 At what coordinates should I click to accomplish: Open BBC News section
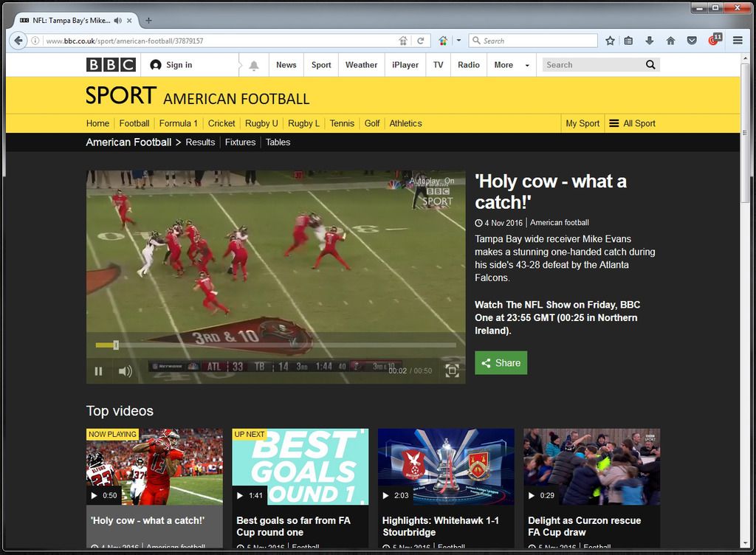click(x=286, y=65)
